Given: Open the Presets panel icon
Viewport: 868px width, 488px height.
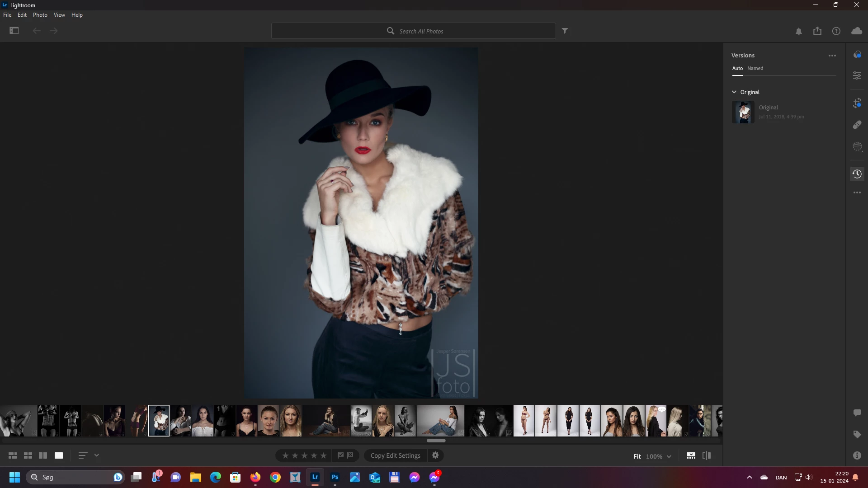Looking at the screenshot, I should (x=857, y=55).
